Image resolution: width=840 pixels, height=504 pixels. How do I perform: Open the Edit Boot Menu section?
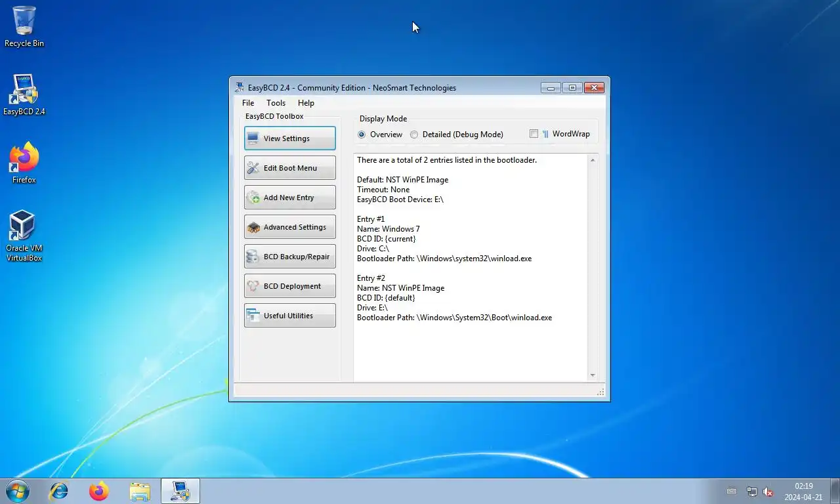click(289, 168)
